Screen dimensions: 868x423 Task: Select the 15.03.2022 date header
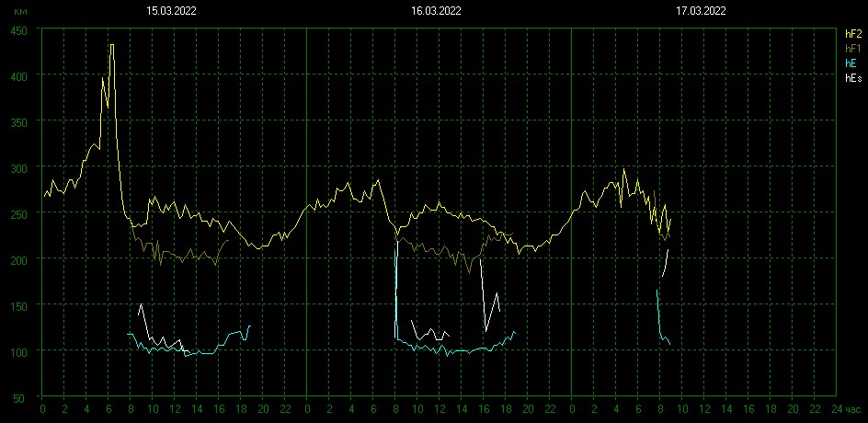(171, 11)
